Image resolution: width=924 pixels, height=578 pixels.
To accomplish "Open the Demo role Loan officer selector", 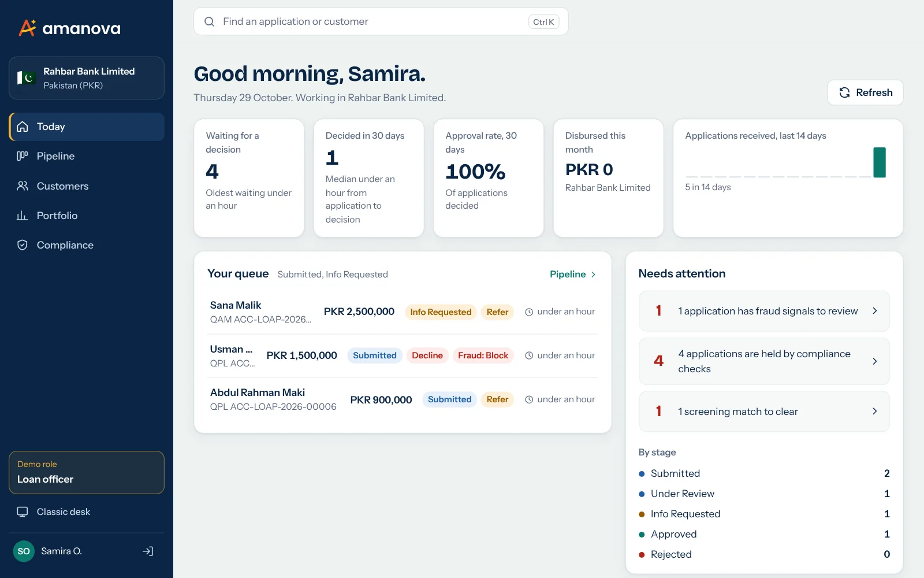I will tap(87, 472).
